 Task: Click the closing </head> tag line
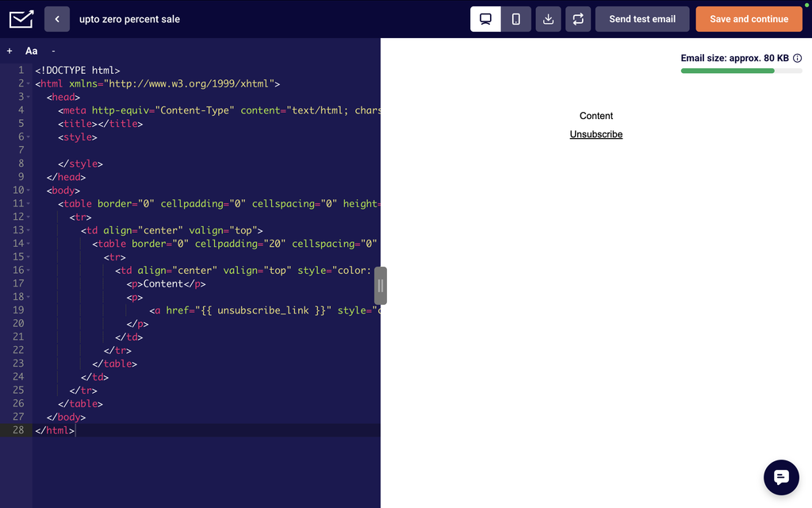[x=67, y=177]
